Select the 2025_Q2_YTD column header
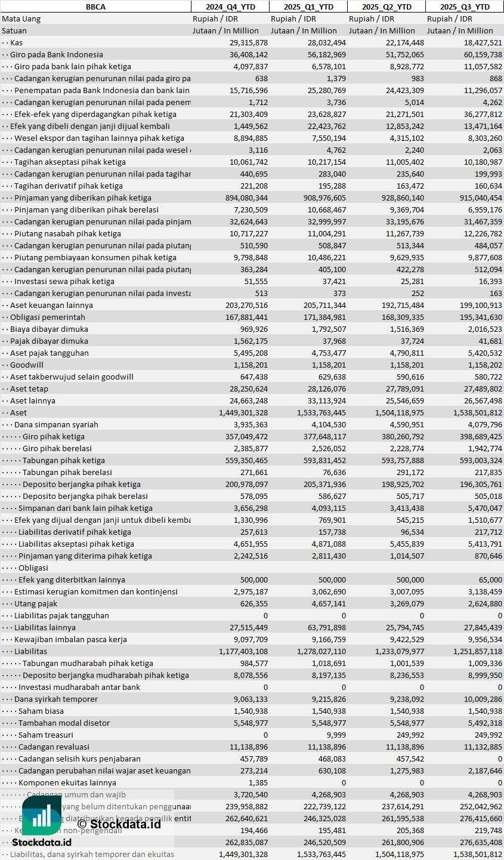Image resolution: width=504 pixels, height=860 pixels. point(386,7)
